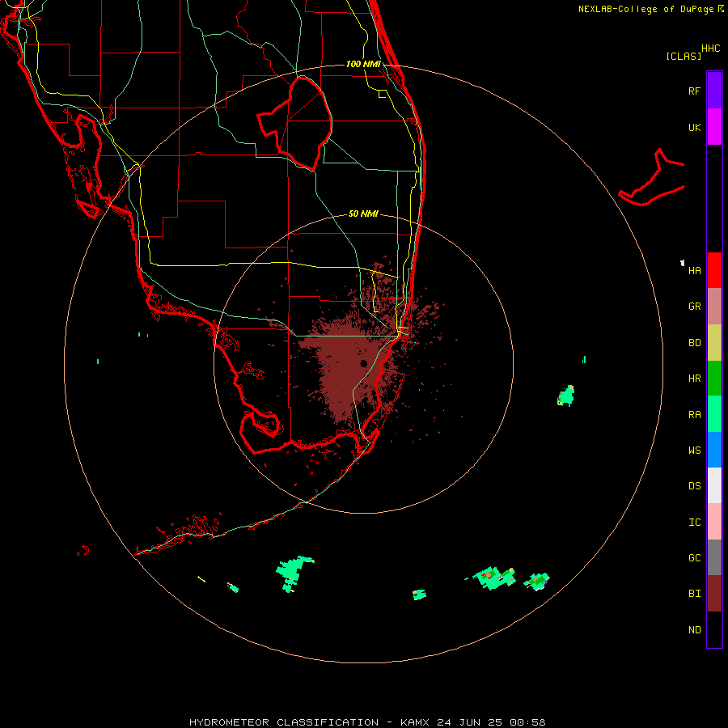
Task: Click the ND black legend swatch
Action: [x=714, y=629]
